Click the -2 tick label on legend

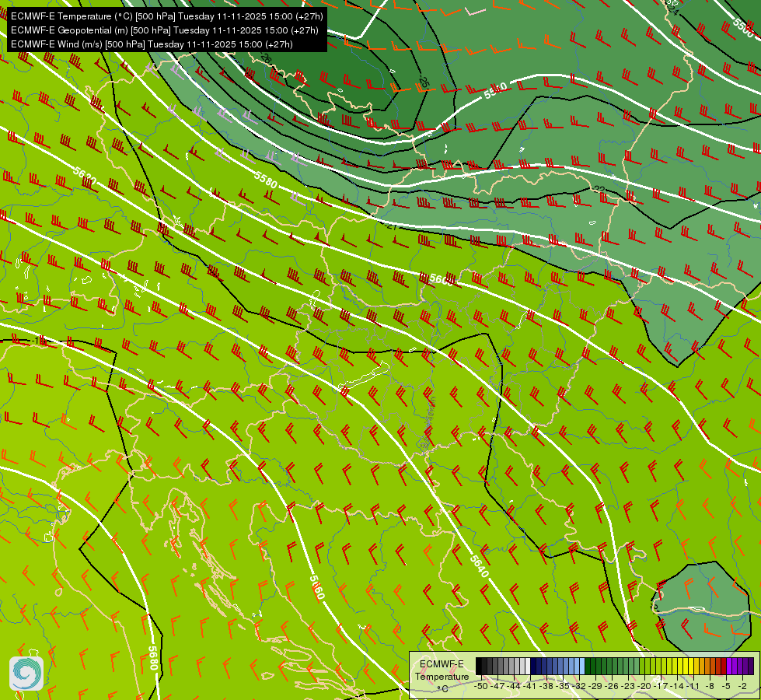pos(742,686)
